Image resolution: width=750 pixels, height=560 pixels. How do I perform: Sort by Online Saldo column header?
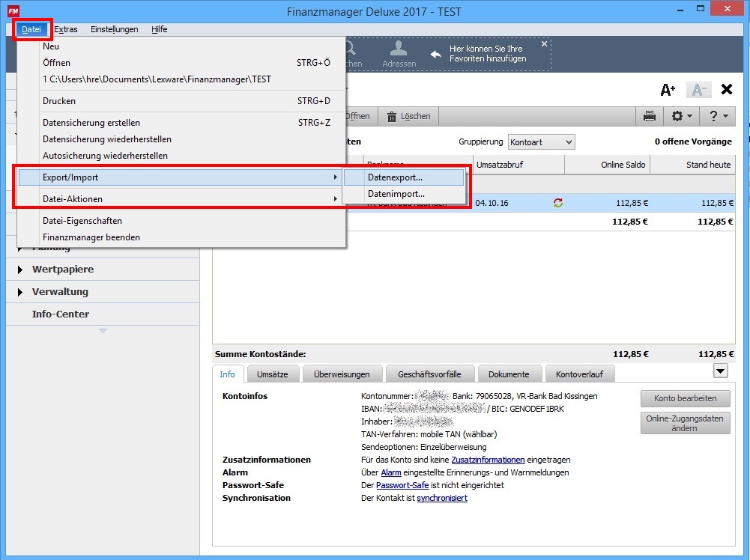tap(608, 165)
